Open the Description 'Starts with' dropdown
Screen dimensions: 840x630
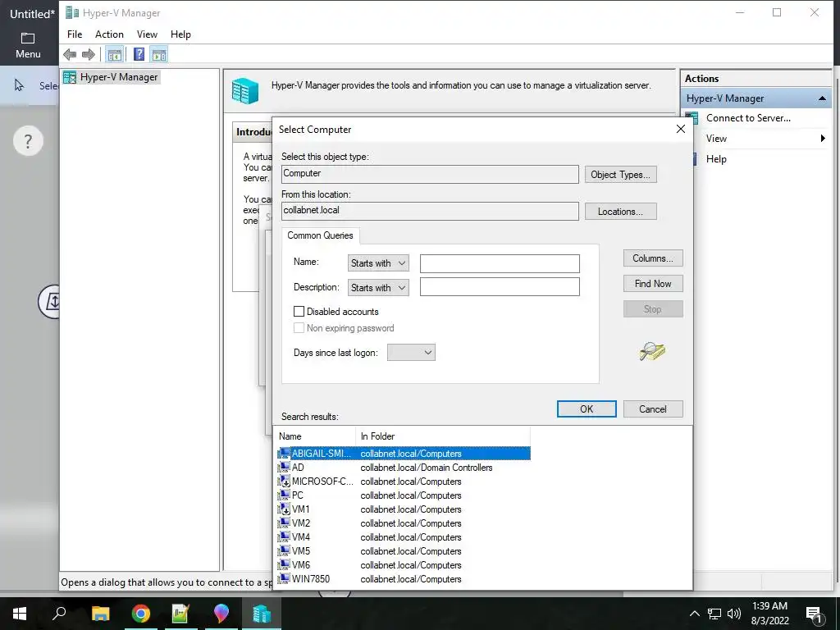[x=378, y=288]
